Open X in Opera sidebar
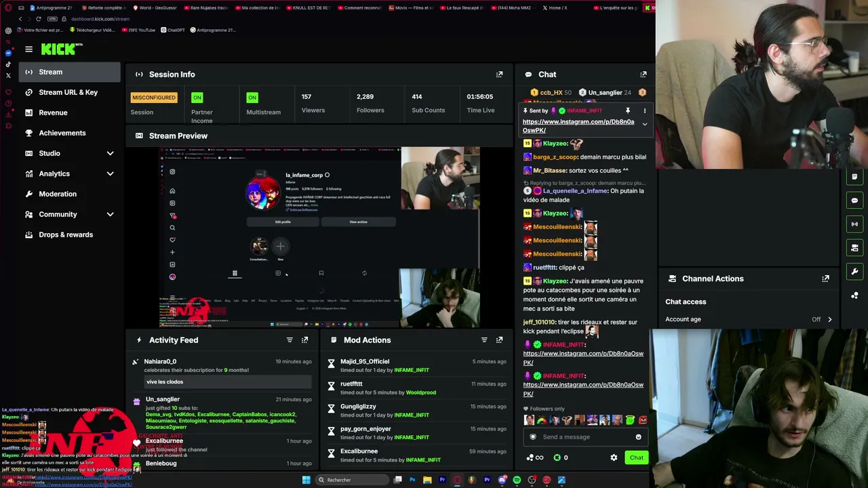868x488 pixels. (8, 75)
